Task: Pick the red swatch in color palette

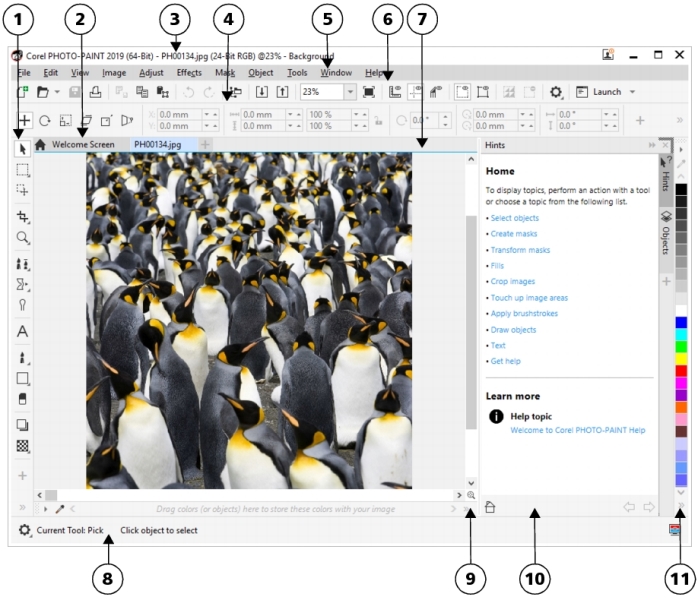Action: [682, 369]
